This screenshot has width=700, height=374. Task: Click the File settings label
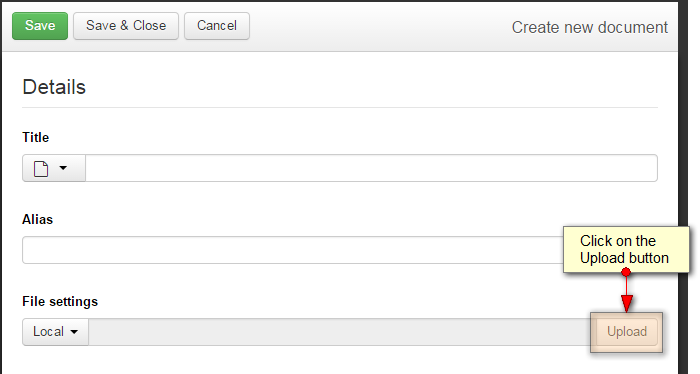point(60,302)
